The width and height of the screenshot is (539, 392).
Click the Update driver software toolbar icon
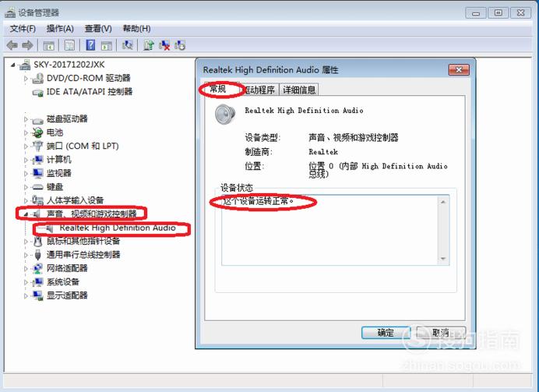(x=149, y=45)
